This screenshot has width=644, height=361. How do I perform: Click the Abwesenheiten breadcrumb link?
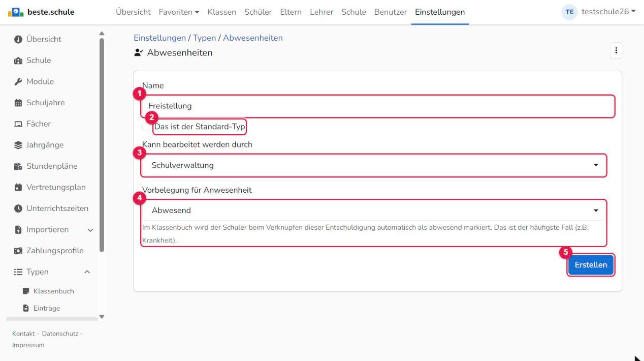pos(253,38)
